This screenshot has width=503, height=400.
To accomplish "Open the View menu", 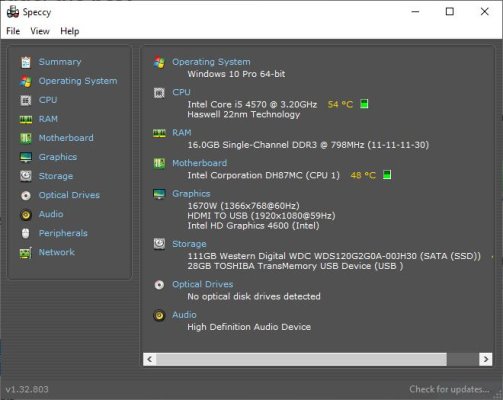I will pyautogui.click(x=40, y=31).
